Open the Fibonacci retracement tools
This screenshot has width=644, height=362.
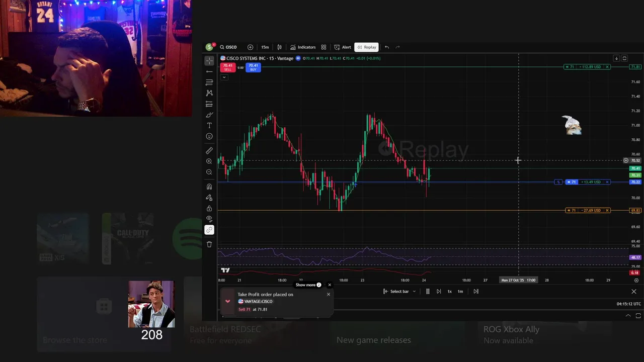click(209, 82)
